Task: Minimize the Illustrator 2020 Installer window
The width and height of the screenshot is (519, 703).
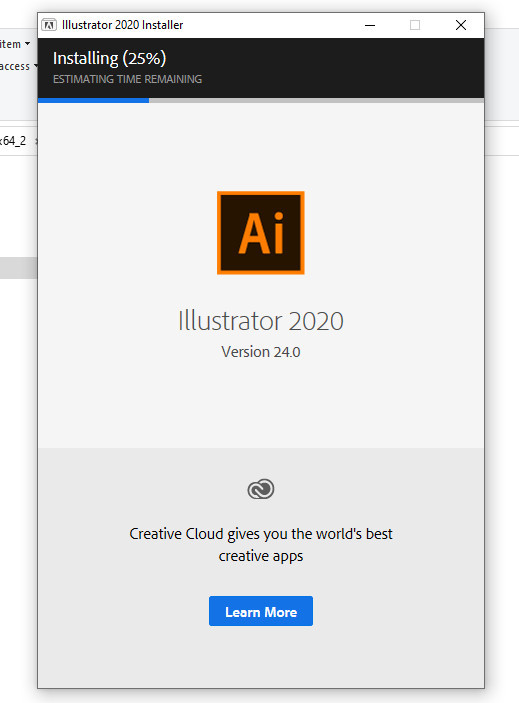Action: coord(370,25)
